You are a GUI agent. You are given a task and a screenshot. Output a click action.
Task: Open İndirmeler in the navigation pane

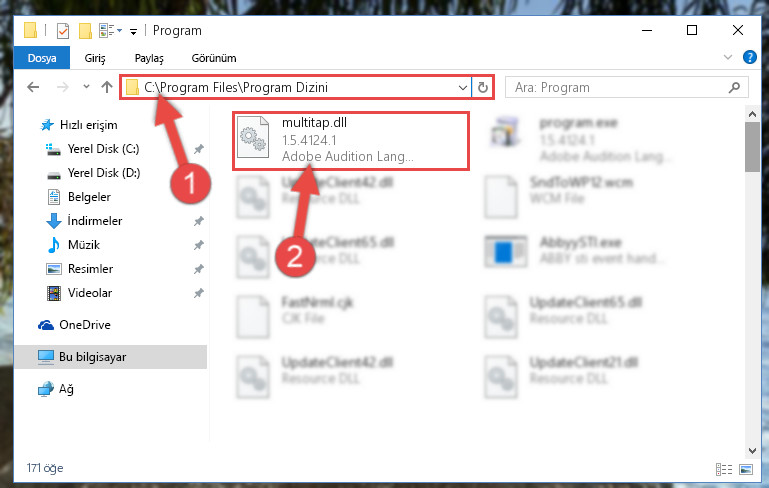pos(95,221)
